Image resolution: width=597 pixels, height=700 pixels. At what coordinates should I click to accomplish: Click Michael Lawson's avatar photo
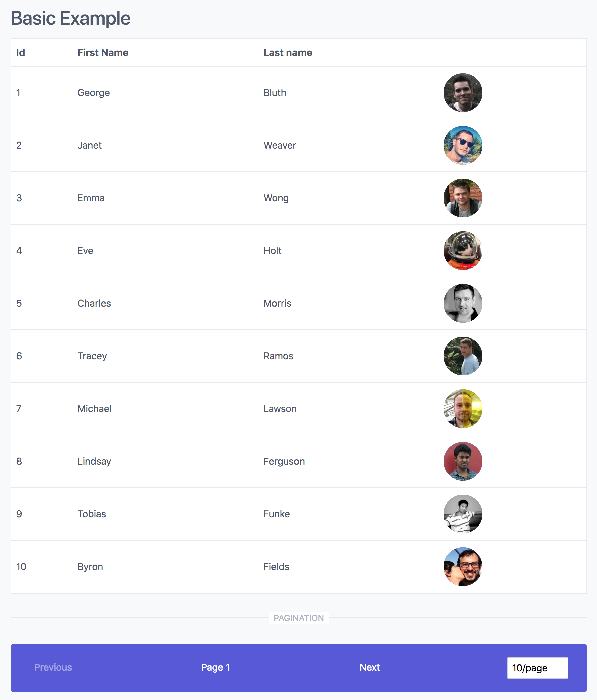tap(463, 409)
